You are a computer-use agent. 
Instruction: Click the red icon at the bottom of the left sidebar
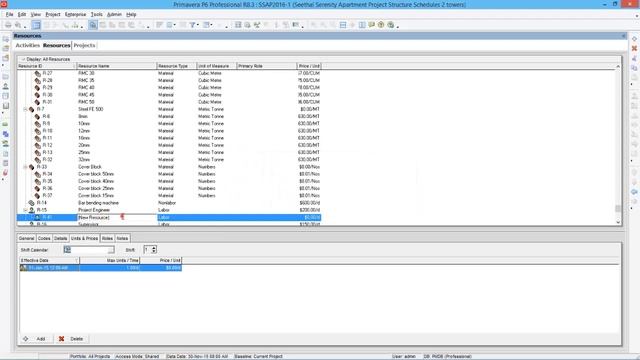click(6, 173)
